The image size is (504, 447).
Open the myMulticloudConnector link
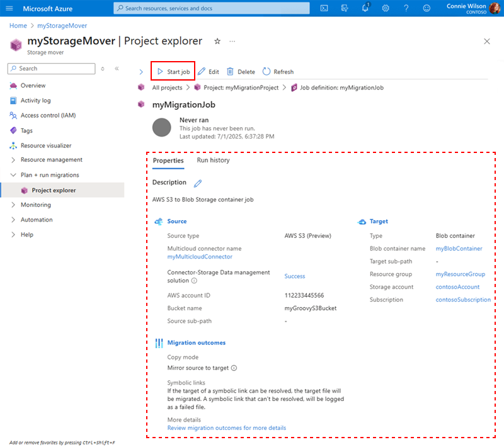coord(200,257)
